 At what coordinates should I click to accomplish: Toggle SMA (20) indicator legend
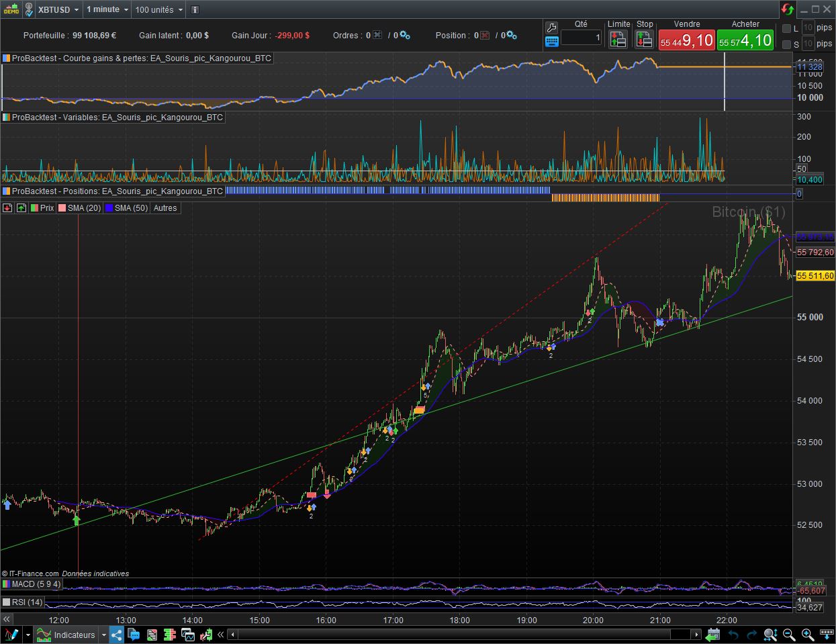[x=79, y=208]
